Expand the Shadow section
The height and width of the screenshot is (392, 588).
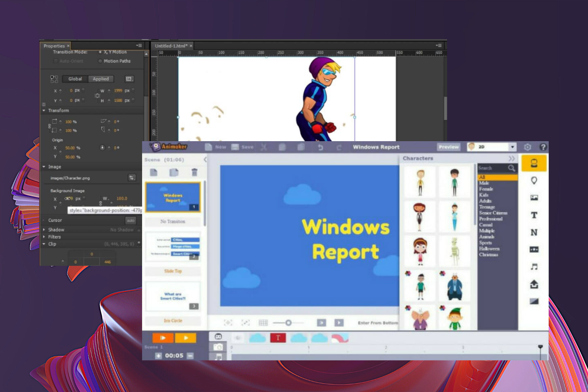pos(44,229)
